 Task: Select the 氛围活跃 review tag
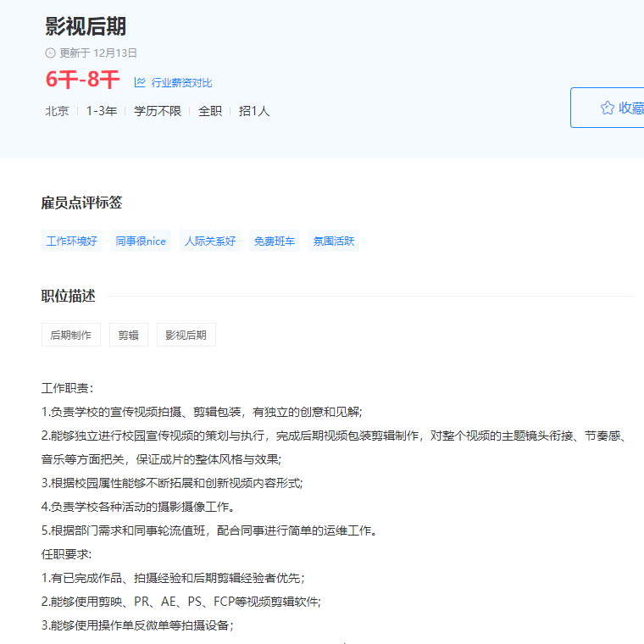[x=334, y=241]
